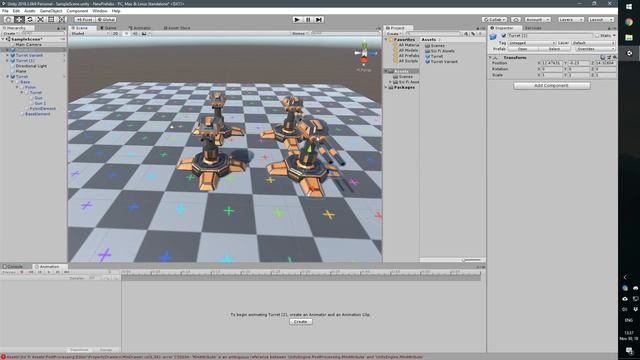Select All Materials under Favorites
The height and width of the screenshot is (360, 640).
(x=408, y=45)
